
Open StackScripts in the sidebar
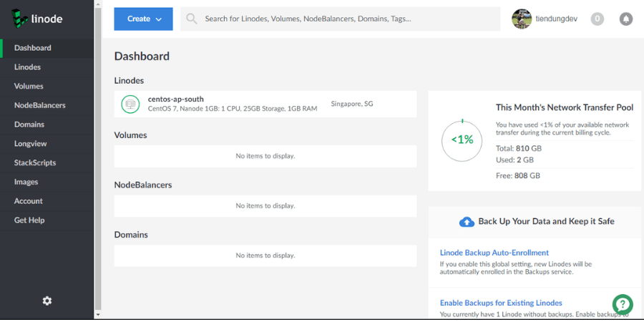(x=47, y=162)
